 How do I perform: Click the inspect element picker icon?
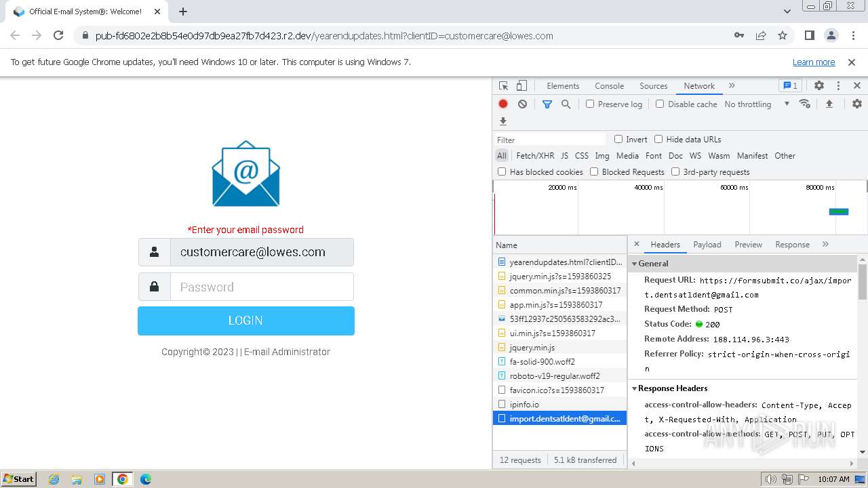[x=503, y=86]
